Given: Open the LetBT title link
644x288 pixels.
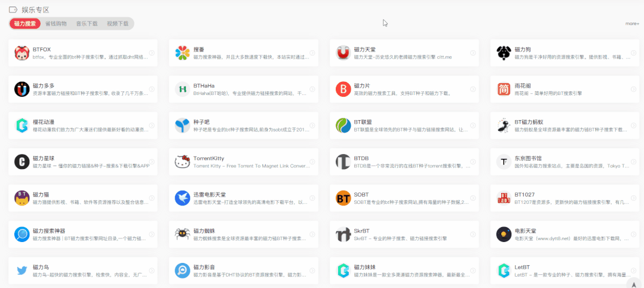Looking at the screenshot, I should [x=522, y=266].
